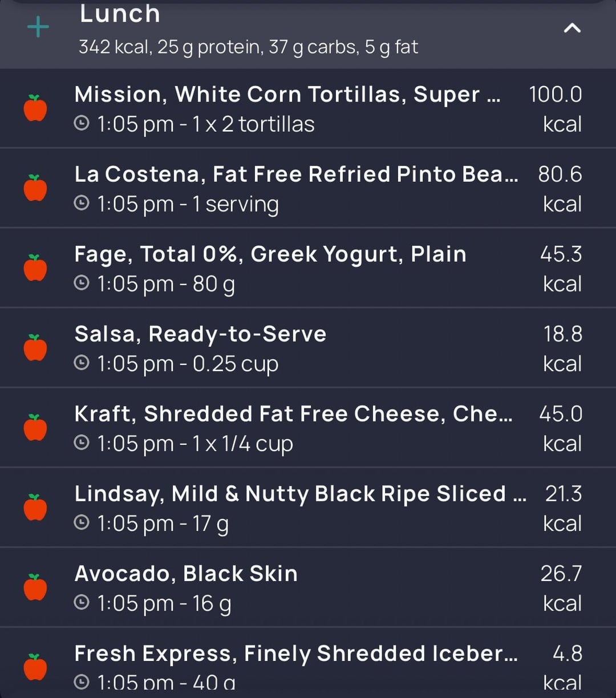Click apple icon beside La Costena Refried Beans
616x698 pixels.
[35, 188]
